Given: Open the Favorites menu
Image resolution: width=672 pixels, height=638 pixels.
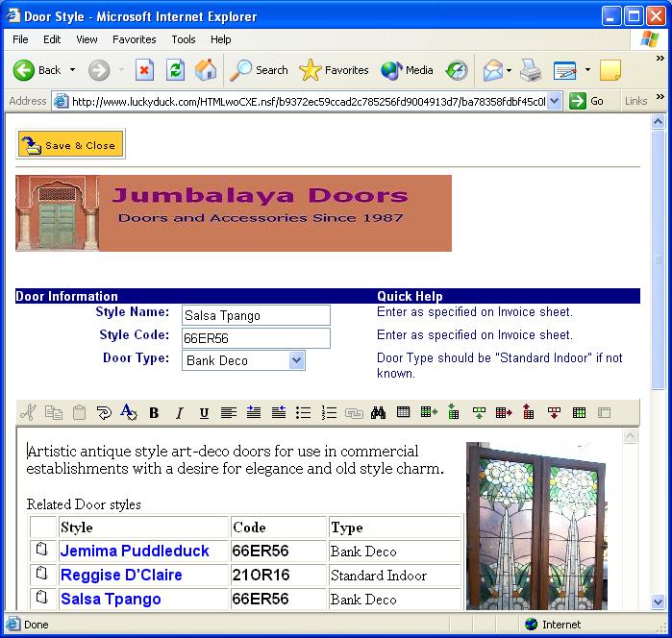Looking at the screenshot, I should (134, 39).
